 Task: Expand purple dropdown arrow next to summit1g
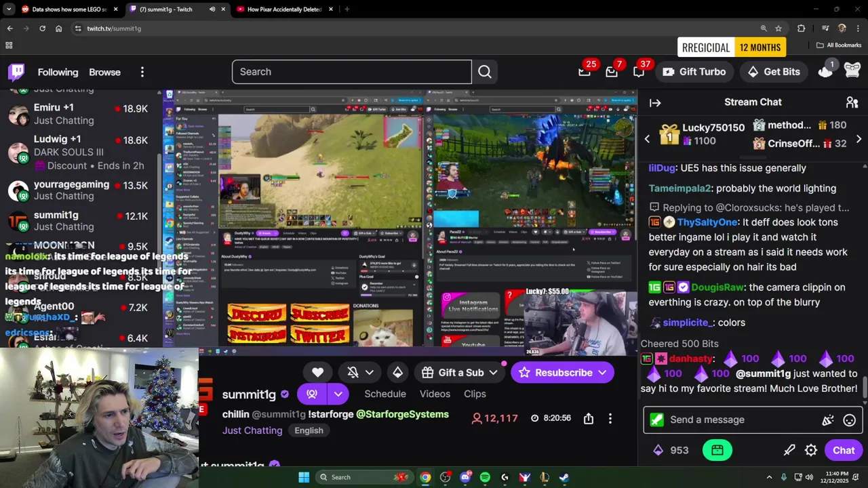click(338, 394)
